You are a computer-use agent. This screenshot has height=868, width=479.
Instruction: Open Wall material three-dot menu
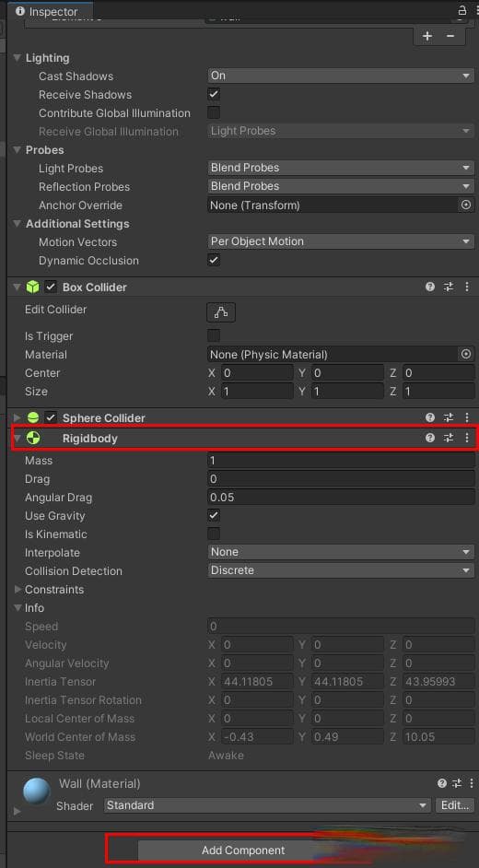click(472, 783)
